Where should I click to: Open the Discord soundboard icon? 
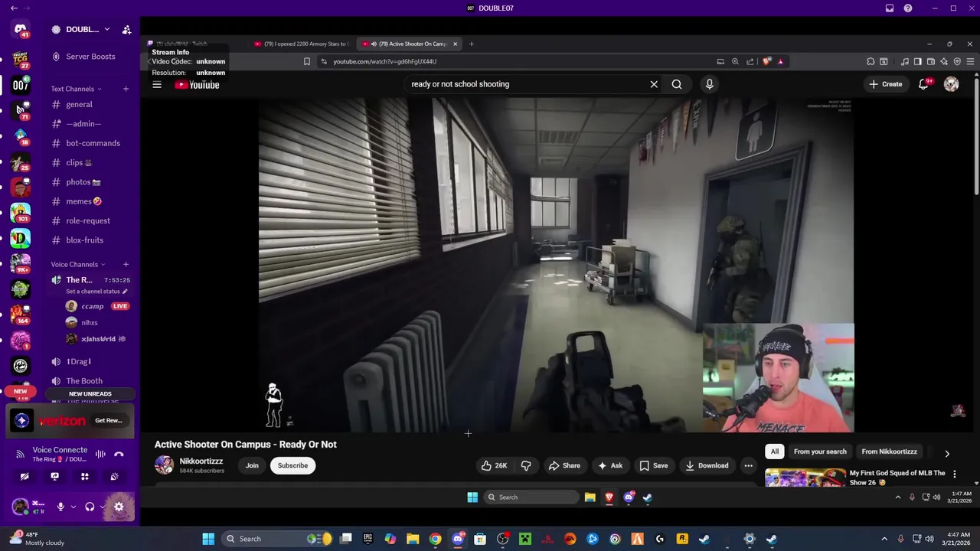point(114,476)
